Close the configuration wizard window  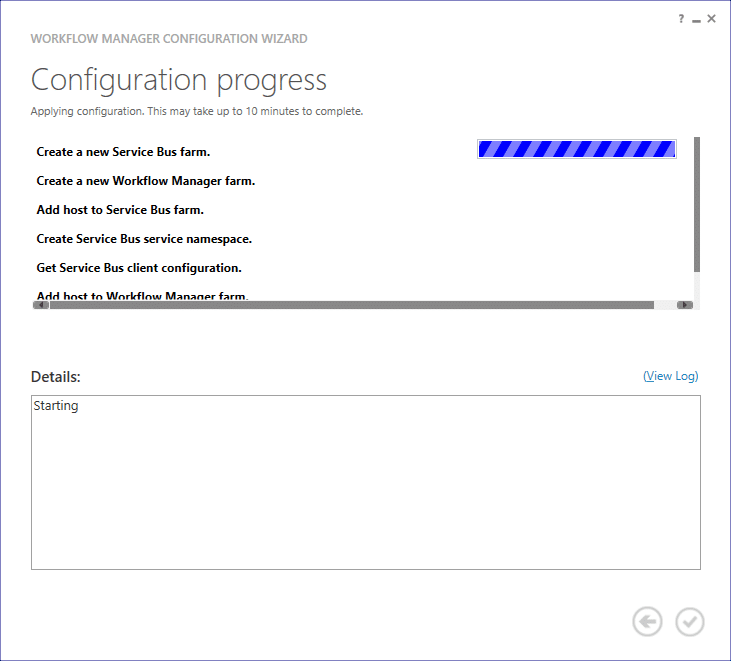tap(711, 19)
